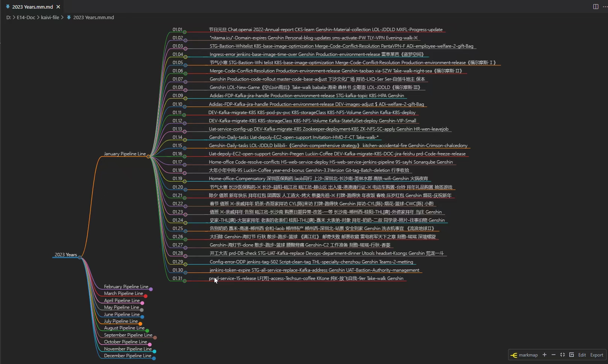Expand the August Pipeline Line node
This screenshot has height=364, width=608.
[147, 331]
